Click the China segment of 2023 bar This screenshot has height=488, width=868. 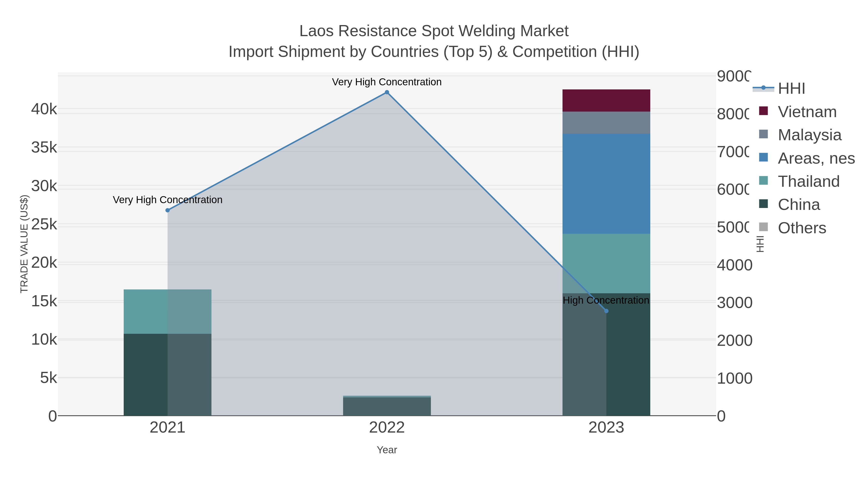(x=606, y=354)
